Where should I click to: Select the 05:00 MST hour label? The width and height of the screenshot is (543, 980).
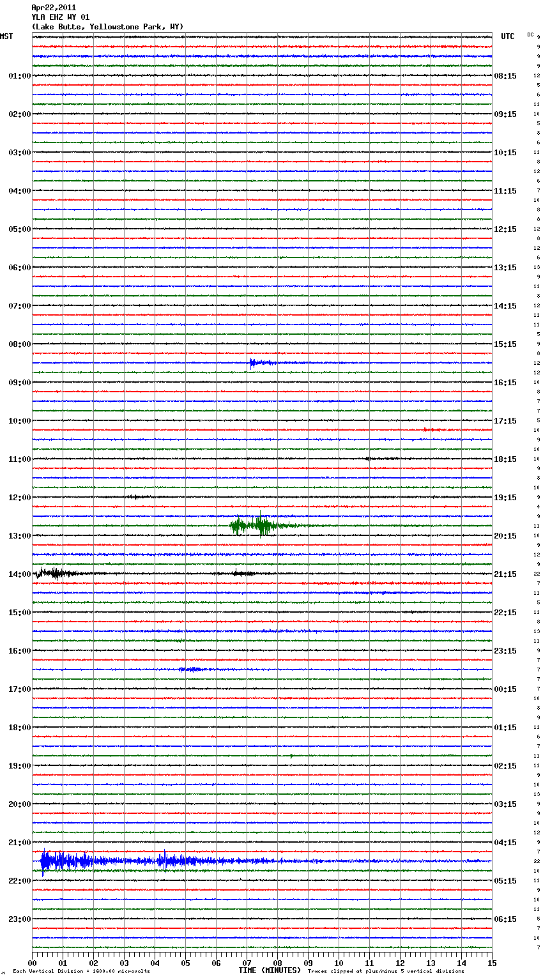pyautogui.click(x=20, y=229)
